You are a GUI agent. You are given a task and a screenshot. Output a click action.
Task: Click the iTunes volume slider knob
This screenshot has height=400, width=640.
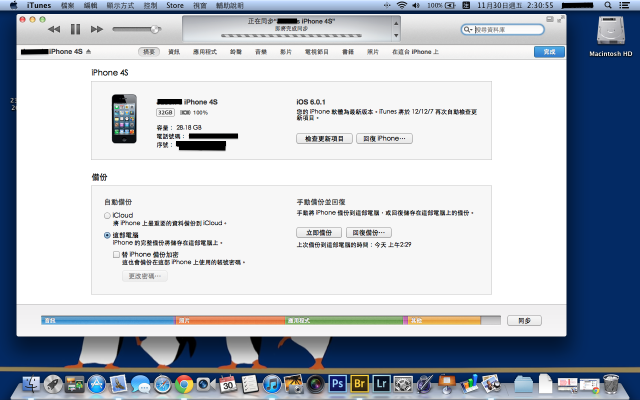[155, 29]
